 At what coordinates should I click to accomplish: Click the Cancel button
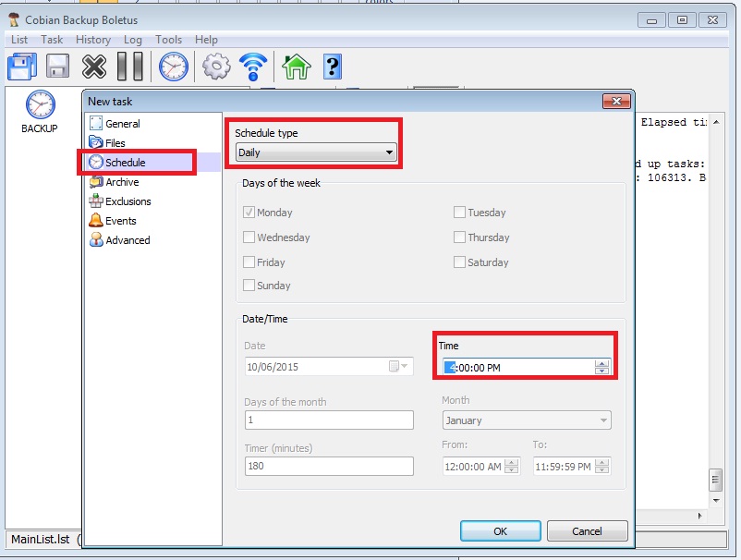click(587, 531)
